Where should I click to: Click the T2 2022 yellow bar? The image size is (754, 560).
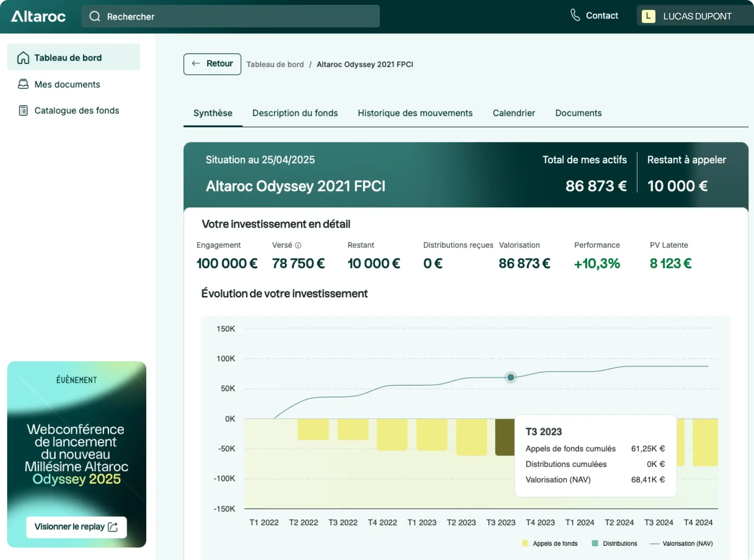point(313,429)
